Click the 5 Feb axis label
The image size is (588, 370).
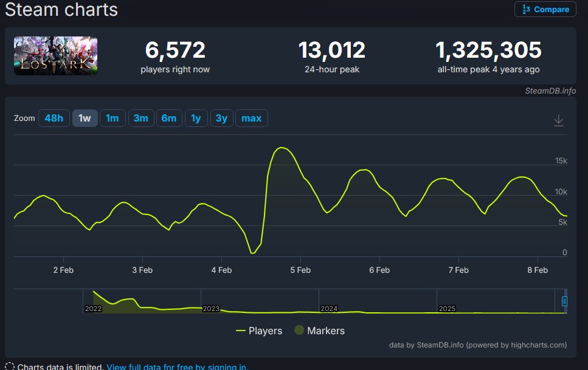click(x=300, y=270)
